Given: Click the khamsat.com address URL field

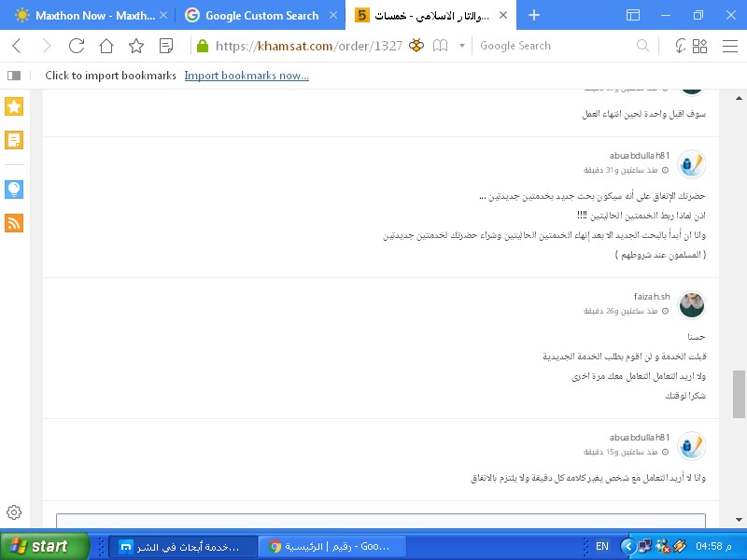Looking at the screenshot, I should point(309,46).
